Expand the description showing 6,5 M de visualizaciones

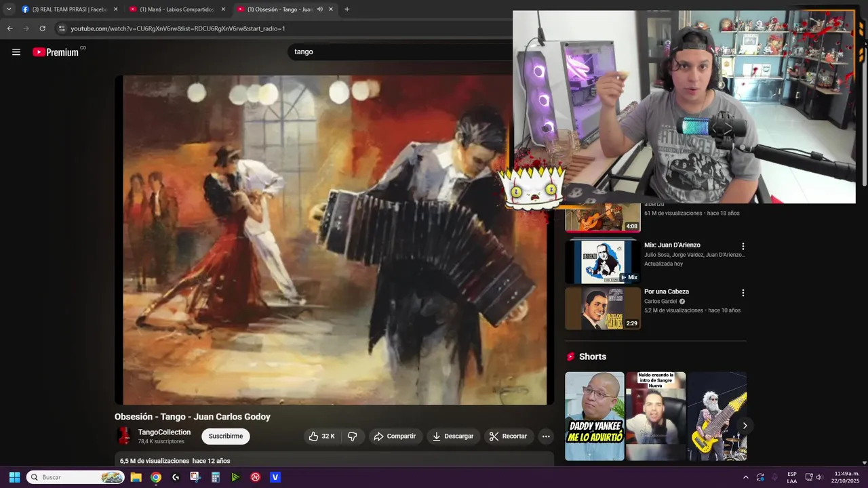(x=334, y=461)
